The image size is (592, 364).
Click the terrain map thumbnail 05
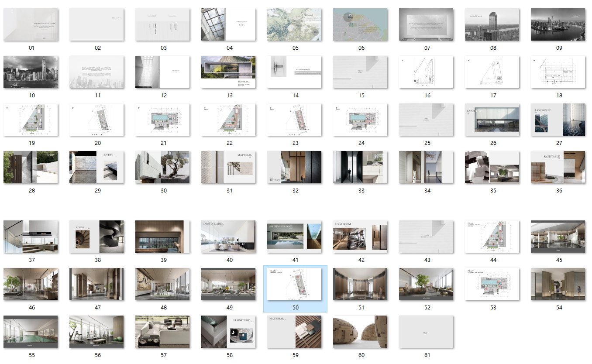[x=295, y=24]
